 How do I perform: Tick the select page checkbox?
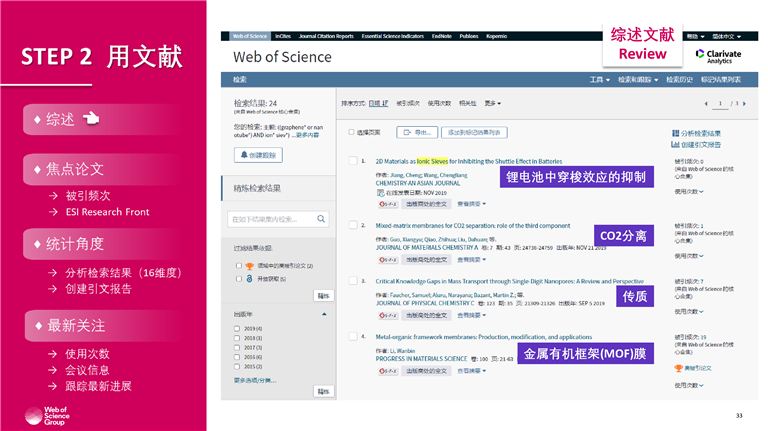[x=351, y=132]
